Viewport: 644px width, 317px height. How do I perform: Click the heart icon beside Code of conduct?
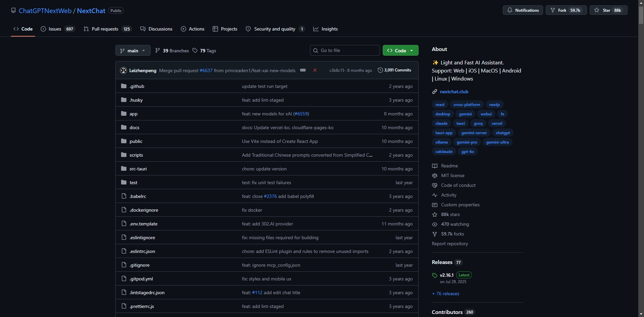pos(435,185)
